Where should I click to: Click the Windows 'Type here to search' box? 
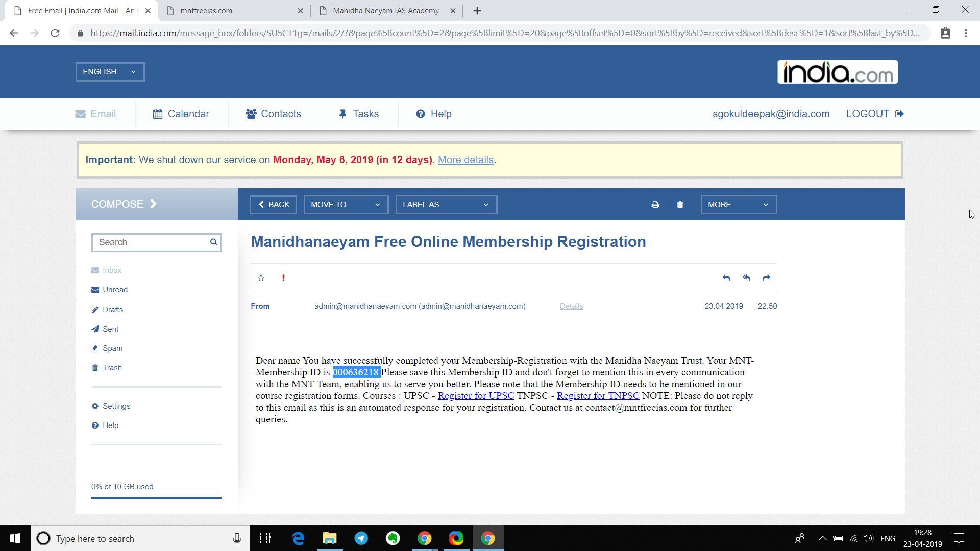point(140,538)
